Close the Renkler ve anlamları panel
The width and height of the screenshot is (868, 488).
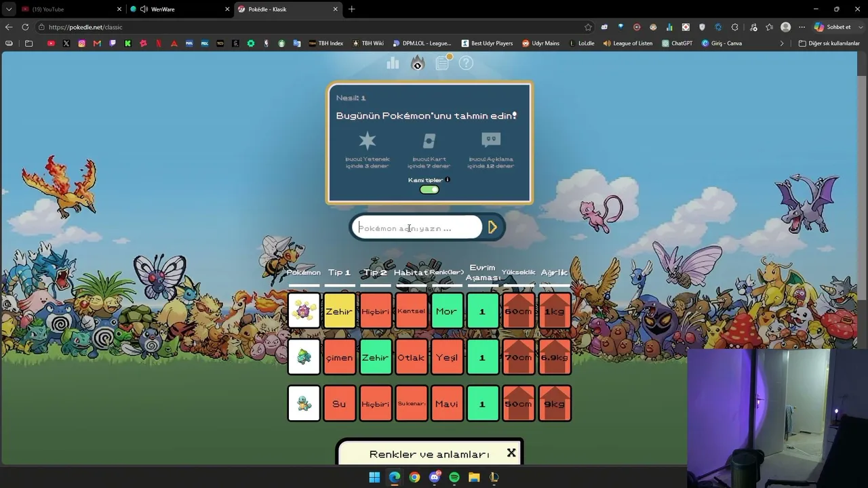click(x=511, y=453)
